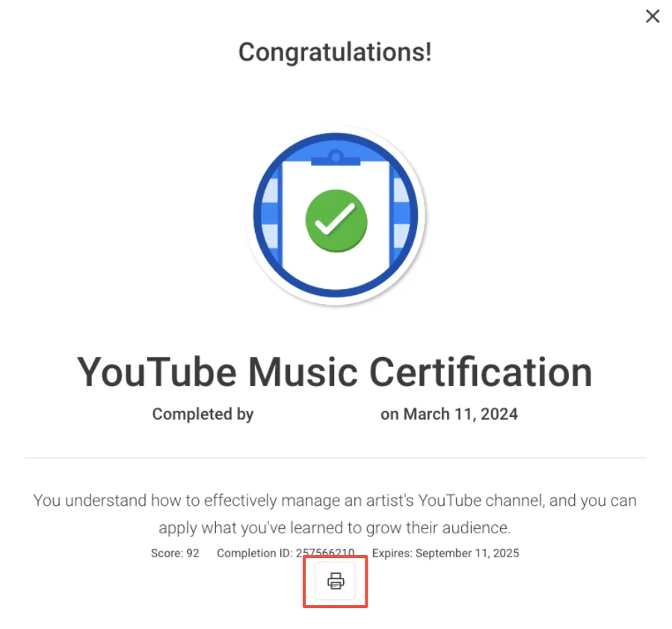Click the print certificate icon
This screenshot has height=629, width=672.
[x=335, y=581]
